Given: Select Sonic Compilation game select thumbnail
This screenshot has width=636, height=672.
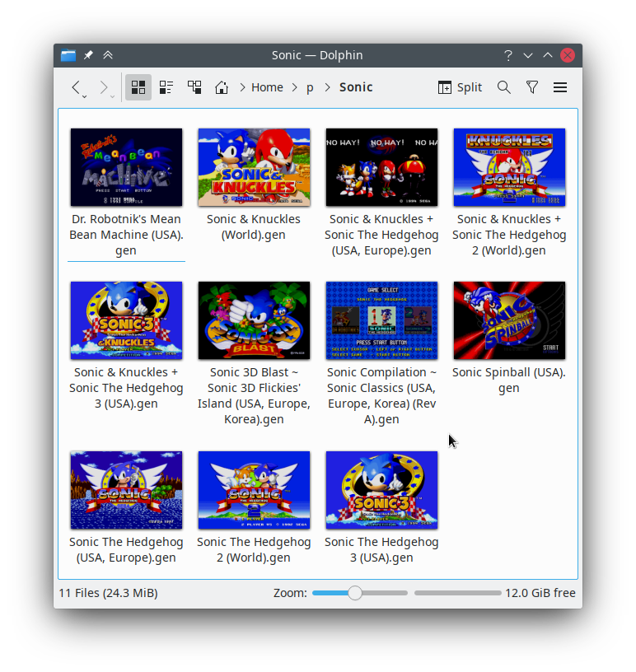Looking at the screenshot, I should point(381,320).
